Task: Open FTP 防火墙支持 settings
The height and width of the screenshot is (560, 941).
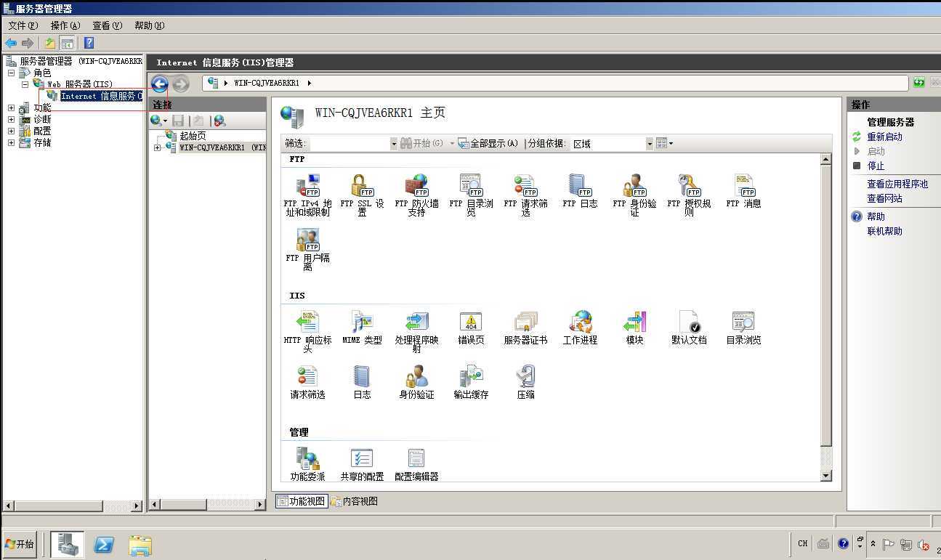Action: tap(416, 194)
